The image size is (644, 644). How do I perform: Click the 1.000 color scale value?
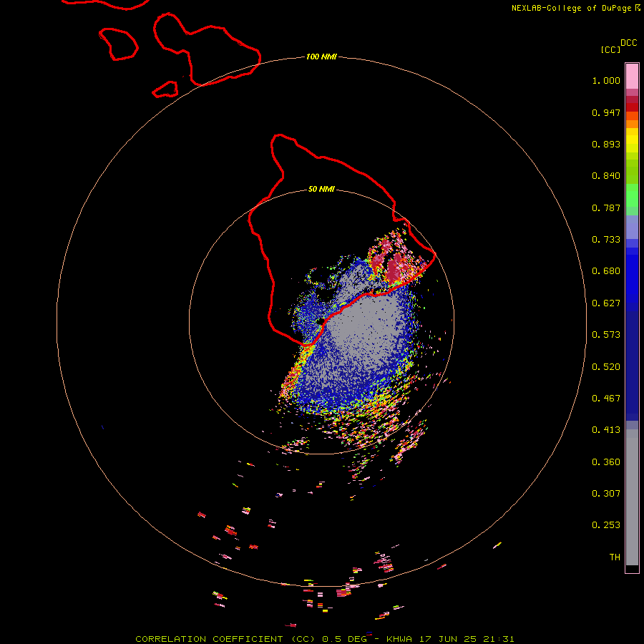point(606,80)
